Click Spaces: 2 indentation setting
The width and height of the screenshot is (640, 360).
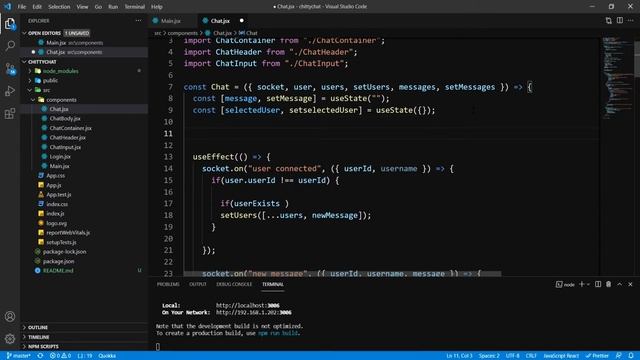[489, 356]
